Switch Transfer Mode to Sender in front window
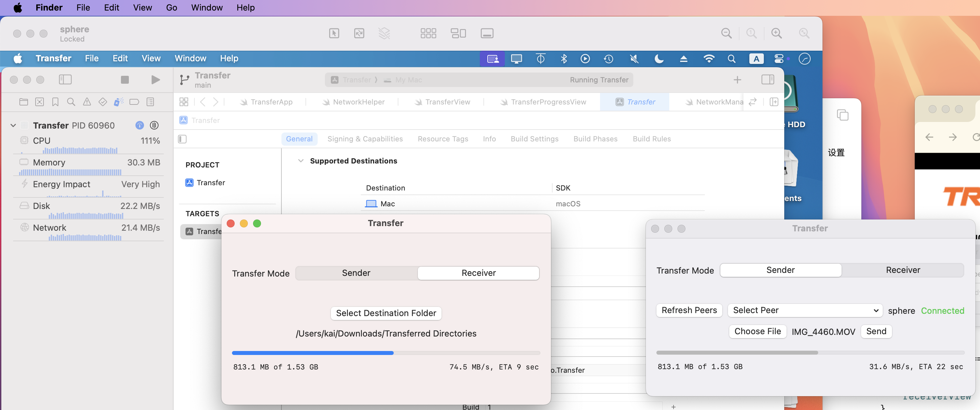 point(356,273)
